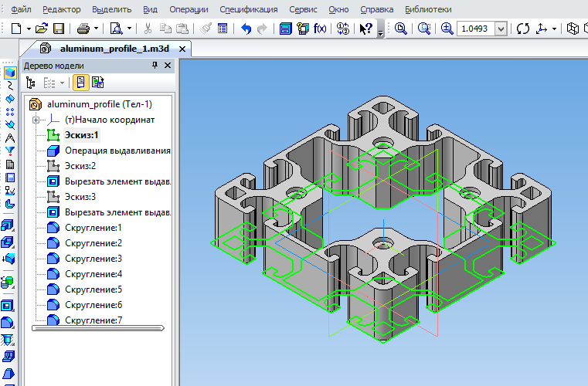Click the Copy Properties brush icon
Image resolution: width=588 pixels, height=386 pixels.
pos(206,29)
